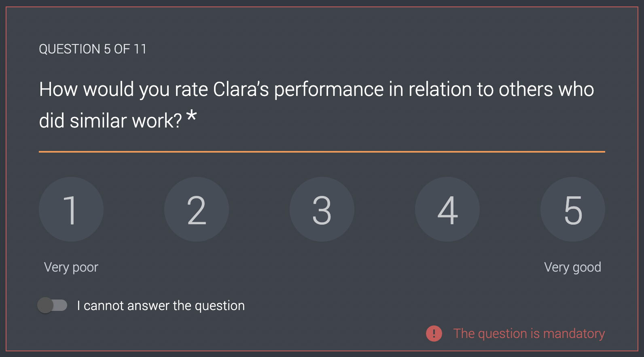644x357 pixels.
Task: Click the 'Very good' scale label
Action: click(573, 267)
